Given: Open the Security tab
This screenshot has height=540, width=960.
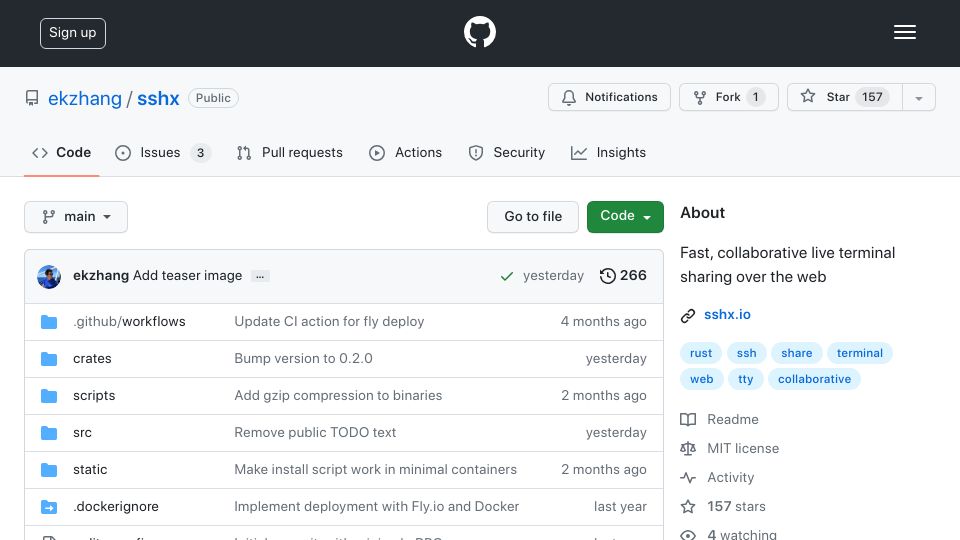Looking at the screenshot, I should (506, 152).
